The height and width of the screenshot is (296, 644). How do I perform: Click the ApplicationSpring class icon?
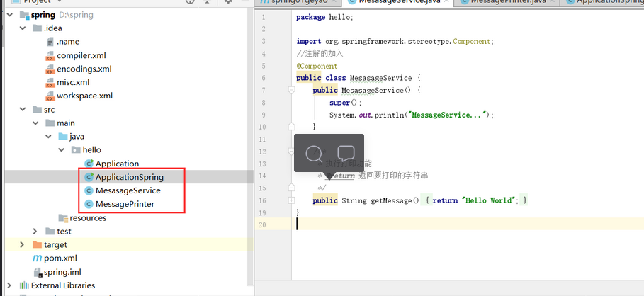[89, 177]
